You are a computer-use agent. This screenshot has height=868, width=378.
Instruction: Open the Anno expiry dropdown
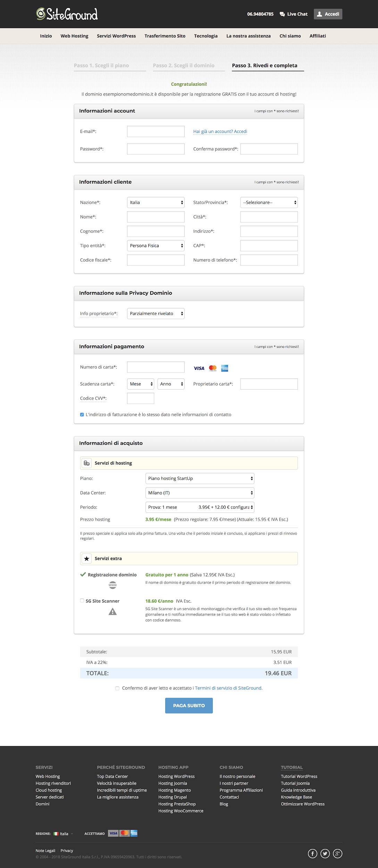[x=171, y=384]
